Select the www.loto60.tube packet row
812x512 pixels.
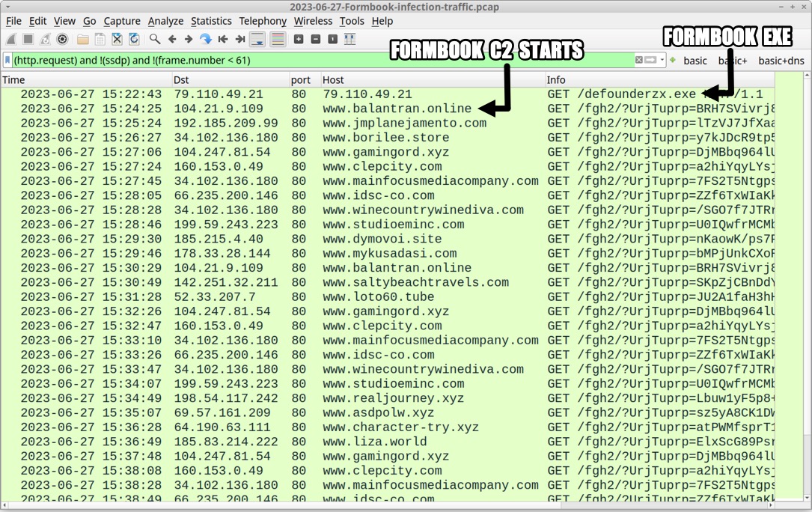pos(388,297)
